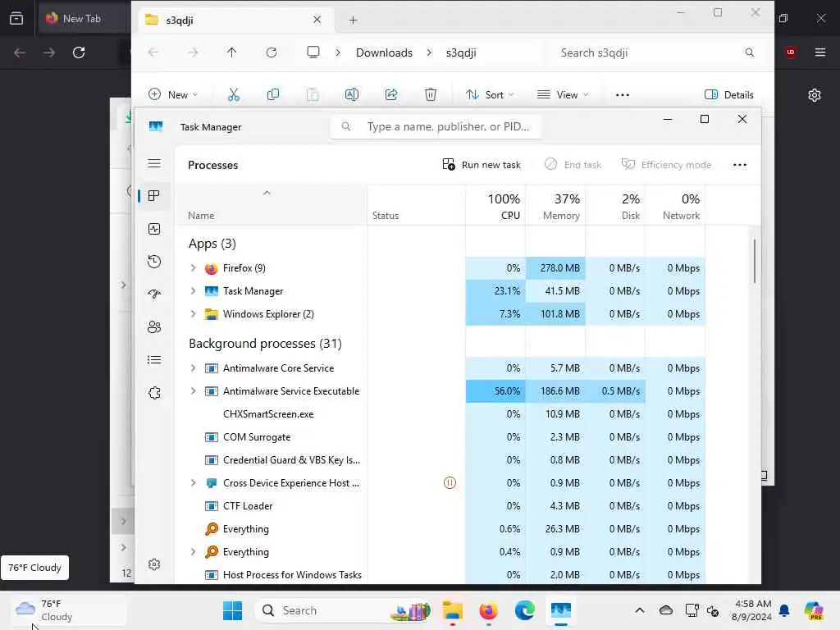Click End task button
840x630 pixels.
pos(573,165)
